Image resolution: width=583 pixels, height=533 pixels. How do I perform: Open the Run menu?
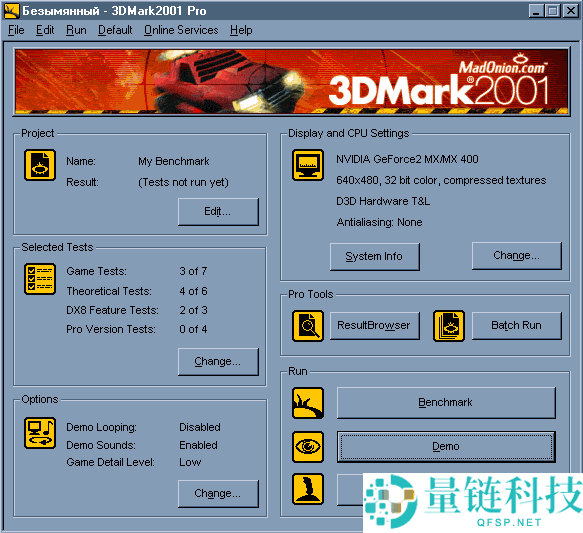coord(76,30)
